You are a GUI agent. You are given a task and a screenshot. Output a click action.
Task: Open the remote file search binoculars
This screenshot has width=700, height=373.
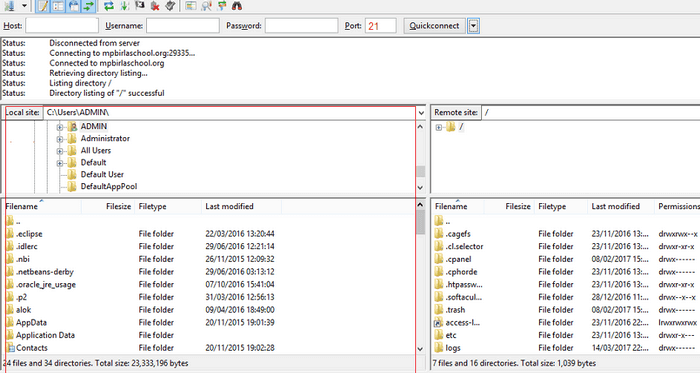coord(237,6)
